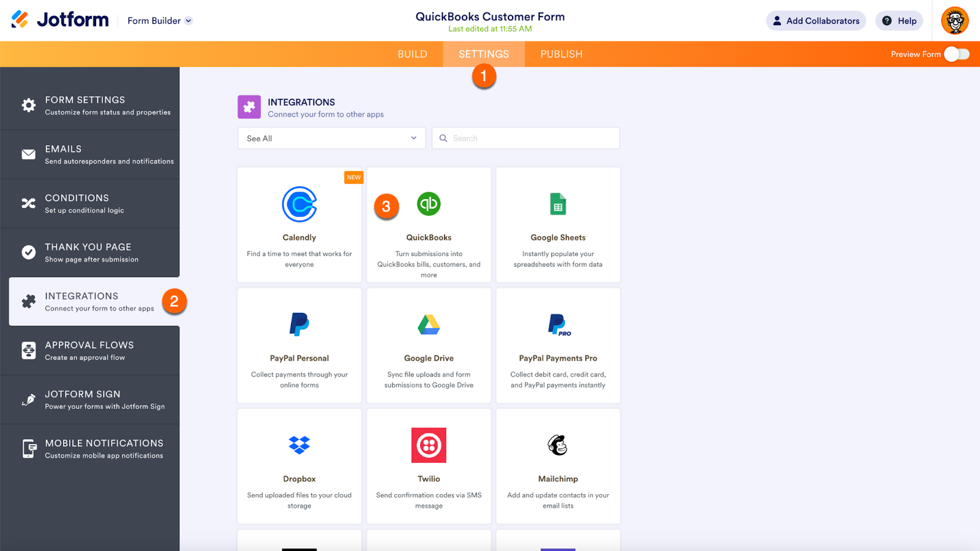Click the Google Sheets logo icon
Screen dimensions: 980x551
coord(558,204)
